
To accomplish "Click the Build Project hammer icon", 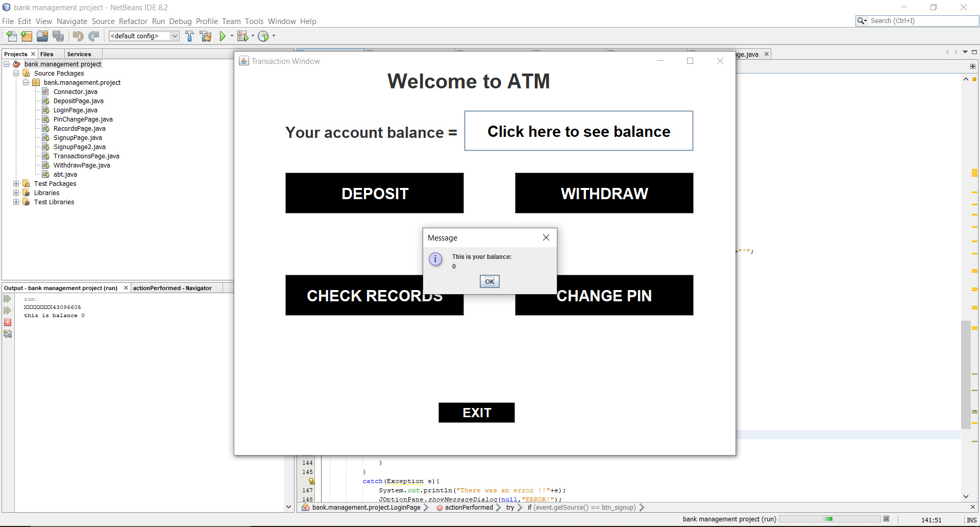I will point(189,36).
